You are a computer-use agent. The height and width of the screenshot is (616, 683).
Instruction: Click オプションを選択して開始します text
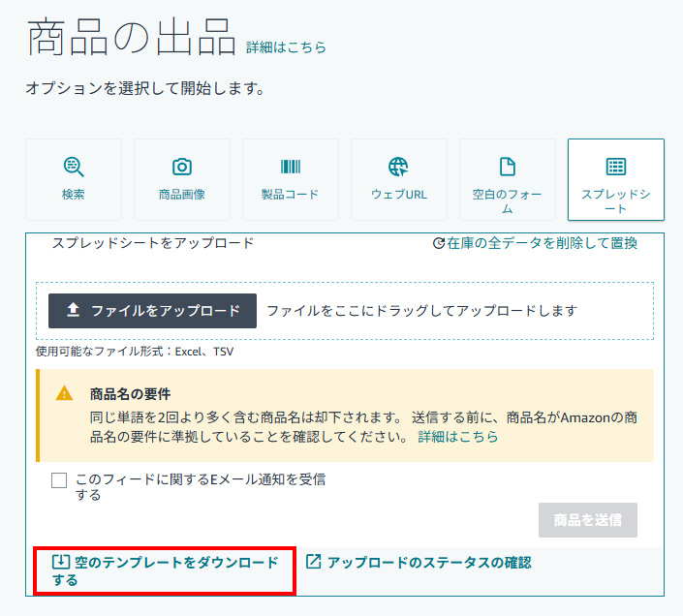click(x=145, y=88)
